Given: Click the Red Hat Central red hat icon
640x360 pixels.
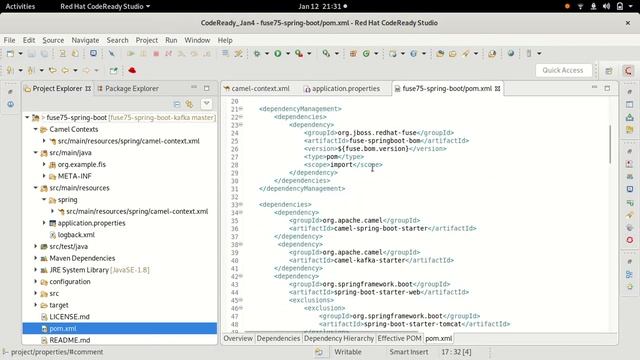Looking at the screenshot, I should [x=132, y=70].
